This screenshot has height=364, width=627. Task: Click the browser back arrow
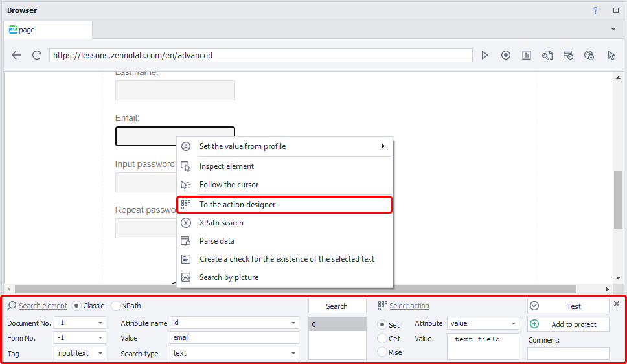tap(17, 56)
